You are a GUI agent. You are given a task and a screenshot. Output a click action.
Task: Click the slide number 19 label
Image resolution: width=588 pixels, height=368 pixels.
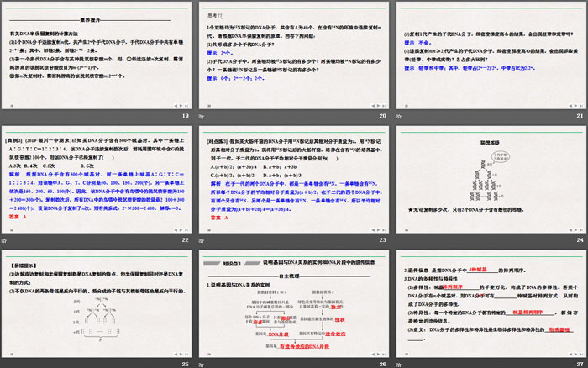186,117
